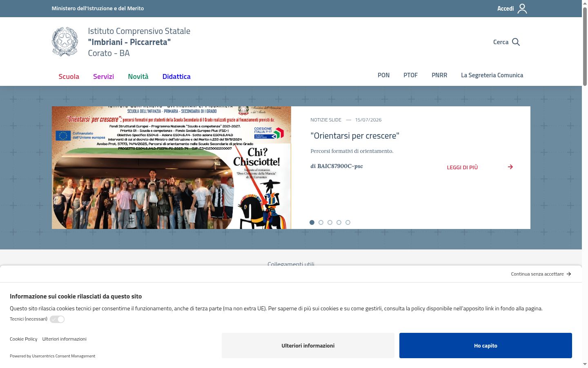Open La Segreteria Comunica link

pos(492,75)
